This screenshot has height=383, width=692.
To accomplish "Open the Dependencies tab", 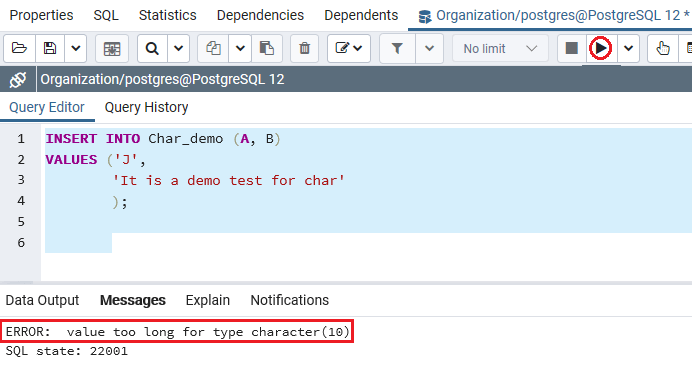I will pos(260,15).
